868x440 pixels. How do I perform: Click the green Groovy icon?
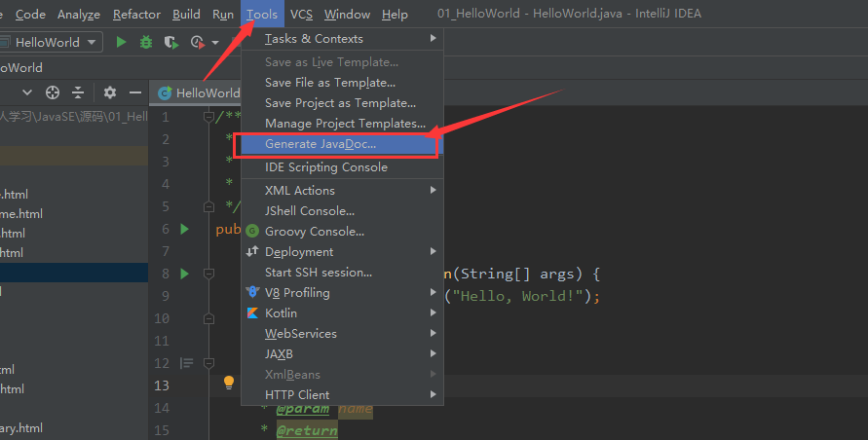click(x=252, y=232)
